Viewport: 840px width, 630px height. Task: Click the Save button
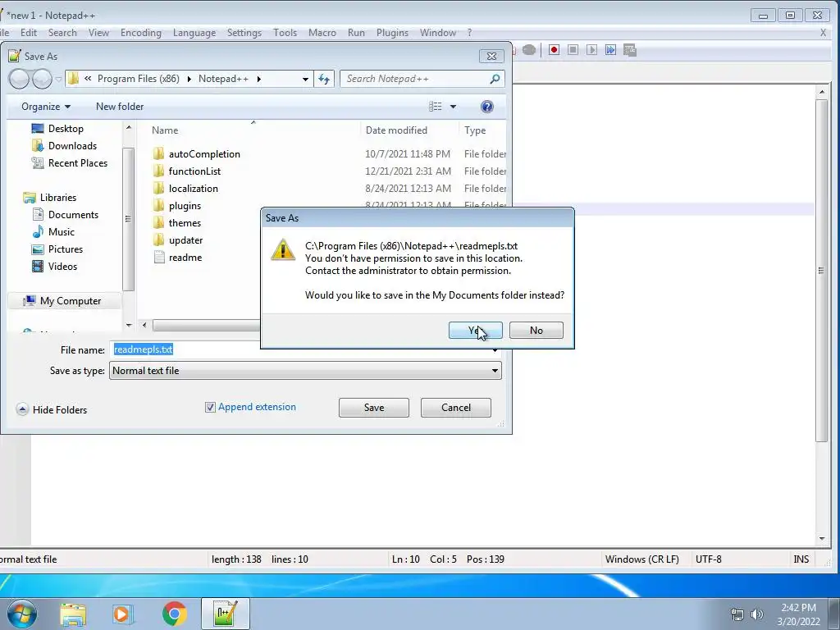(374, 408)
